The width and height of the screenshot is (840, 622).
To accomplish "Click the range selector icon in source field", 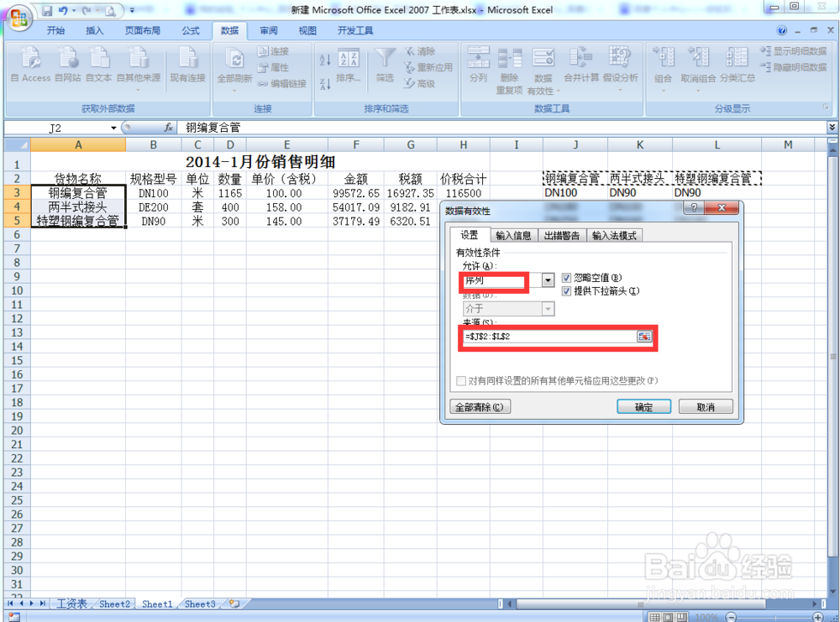I will point(644,336).
